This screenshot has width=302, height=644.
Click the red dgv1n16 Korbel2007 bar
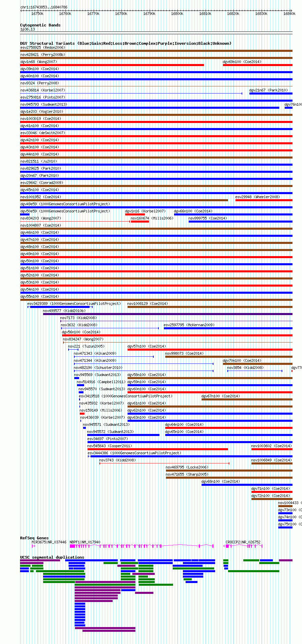tap(135, 214)
